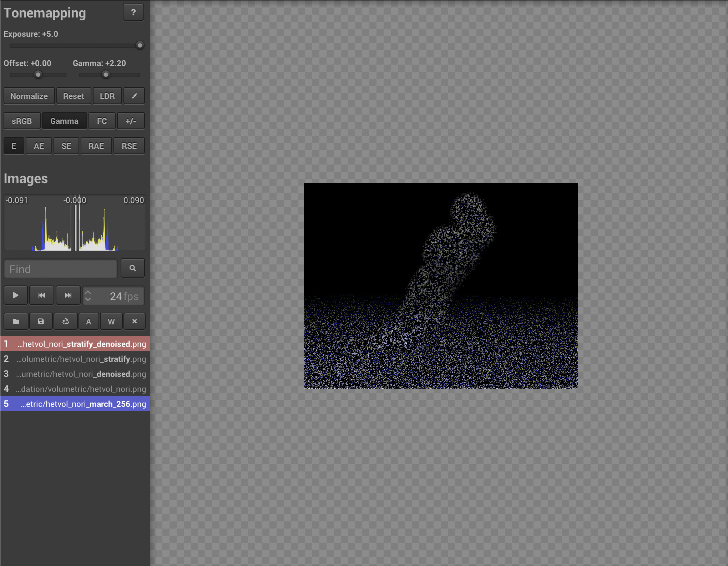
Task: Click the eyedropper white balance button
Action: 134,96
